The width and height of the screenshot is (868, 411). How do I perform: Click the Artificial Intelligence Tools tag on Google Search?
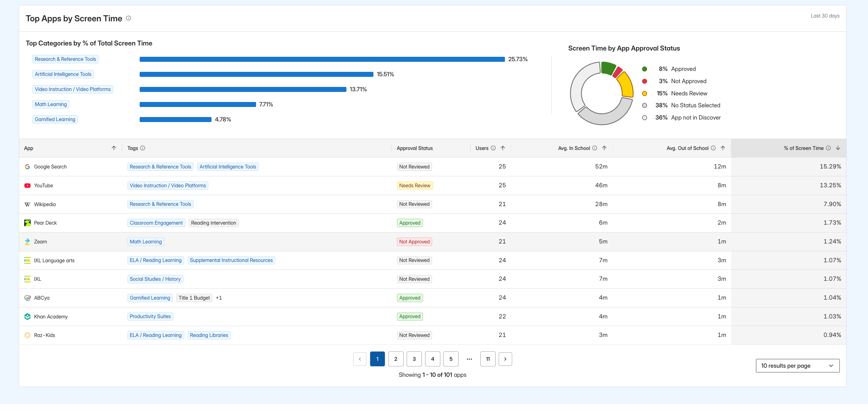[228, 167]
